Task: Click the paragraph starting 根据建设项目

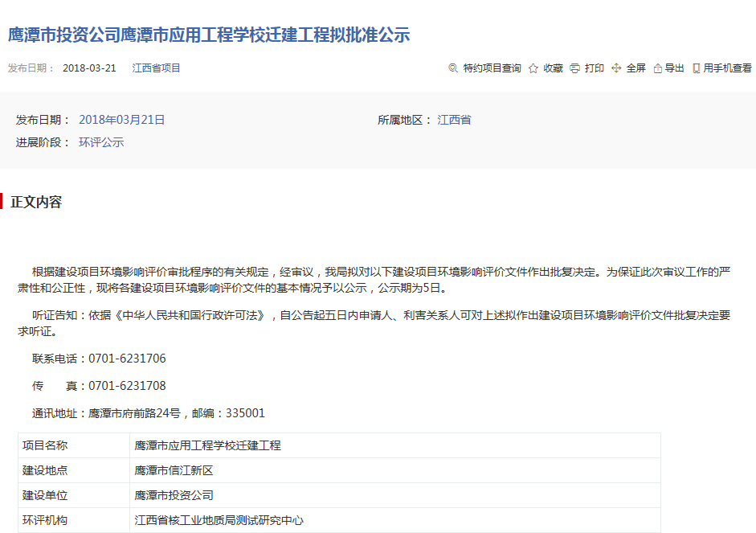Action: 374,280
